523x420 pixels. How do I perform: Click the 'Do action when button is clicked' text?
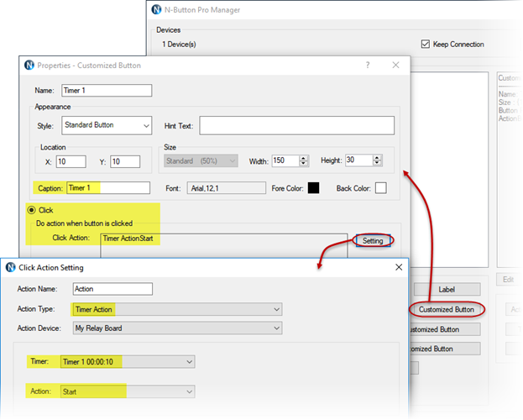85,223
